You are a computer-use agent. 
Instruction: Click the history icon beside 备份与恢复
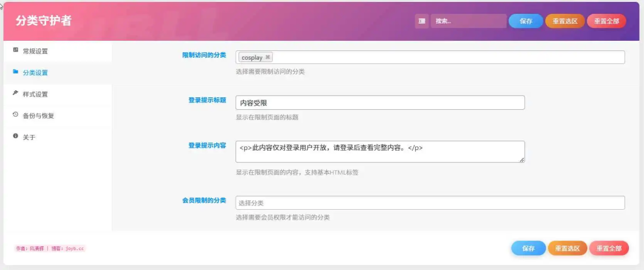click(16, 114)
